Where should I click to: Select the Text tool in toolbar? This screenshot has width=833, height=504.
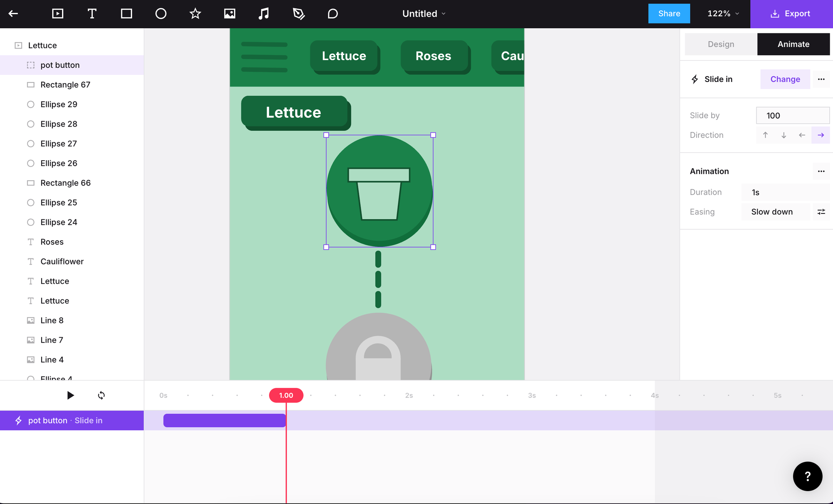[x=92, y=14]
